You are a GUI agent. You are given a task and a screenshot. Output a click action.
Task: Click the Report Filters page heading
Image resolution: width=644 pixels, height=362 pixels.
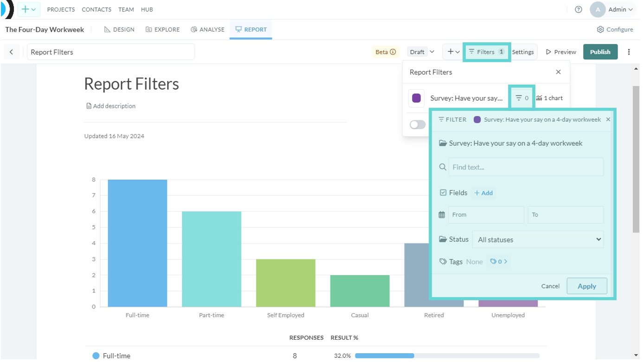pos(131,84)
